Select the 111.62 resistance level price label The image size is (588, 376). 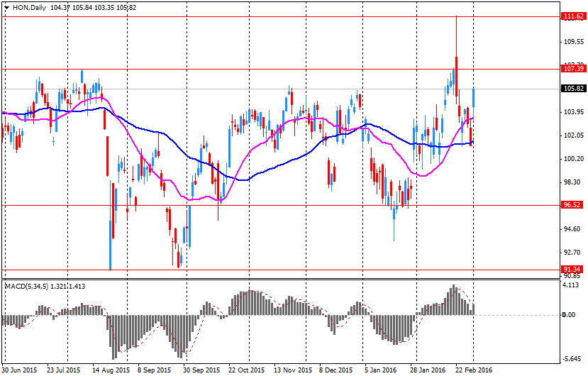point(574,16)
